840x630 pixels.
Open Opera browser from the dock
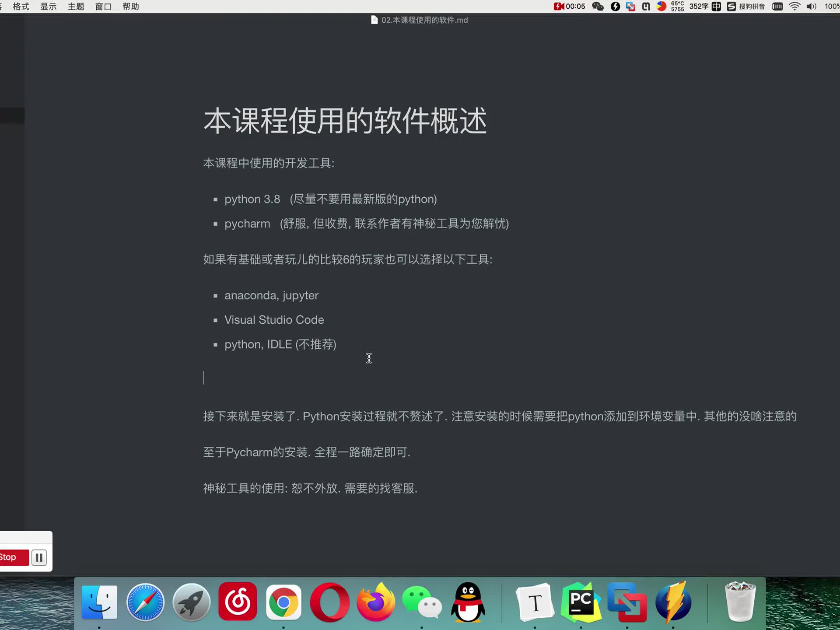click(330, 602)
